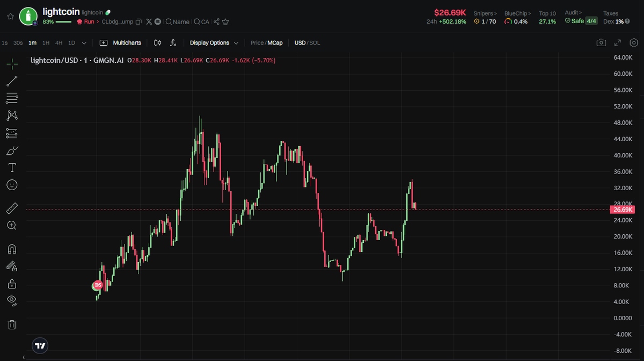644x361 pixels.
Task: Select the crosshair cursor tool
Action: [x=12, y=64]
